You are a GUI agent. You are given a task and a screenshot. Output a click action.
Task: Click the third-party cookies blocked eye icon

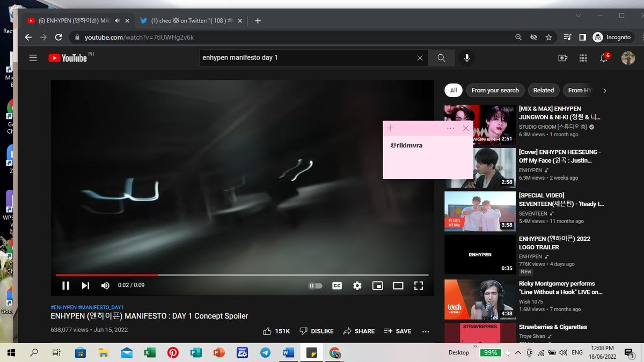(533, 38)
